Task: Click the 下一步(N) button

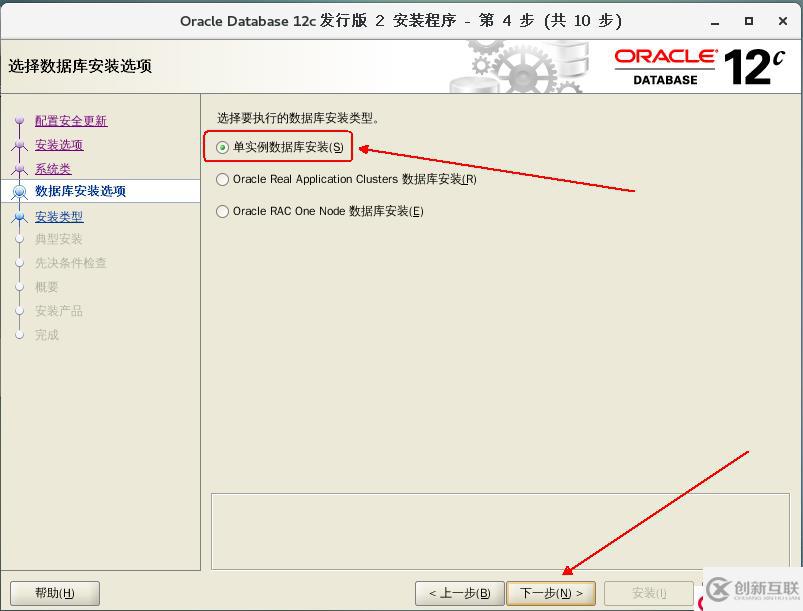Action: click(551, 593)
